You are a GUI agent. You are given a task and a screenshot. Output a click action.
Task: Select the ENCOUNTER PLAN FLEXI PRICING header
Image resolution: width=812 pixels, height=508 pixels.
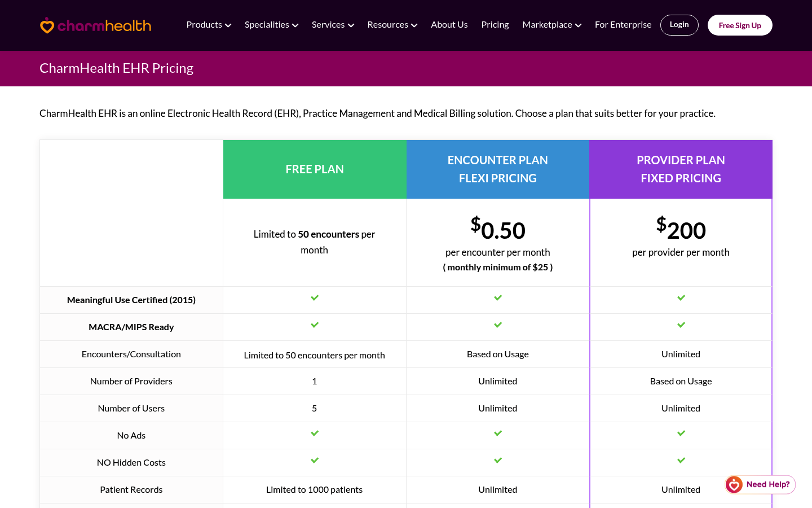(498, 169)
